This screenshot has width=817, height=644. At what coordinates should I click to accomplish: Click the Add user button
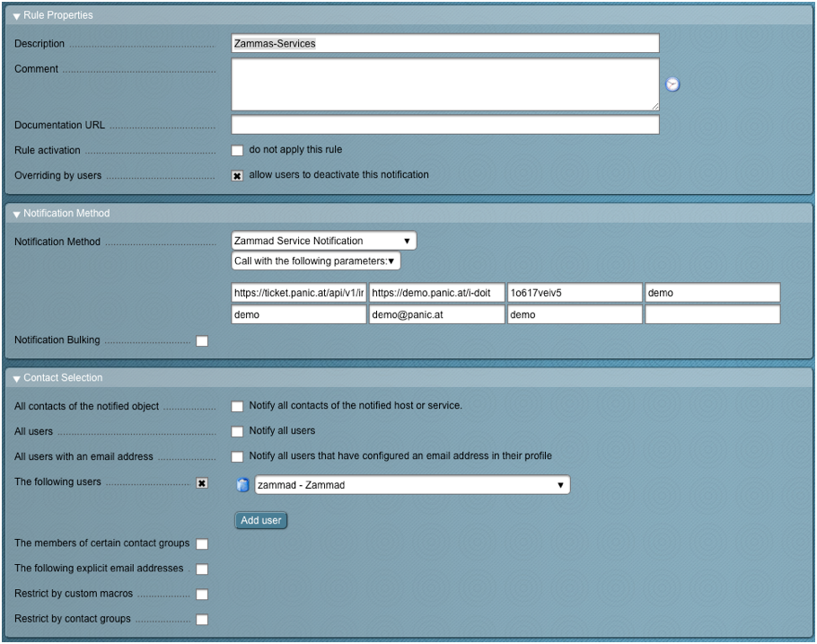point(260,520)
